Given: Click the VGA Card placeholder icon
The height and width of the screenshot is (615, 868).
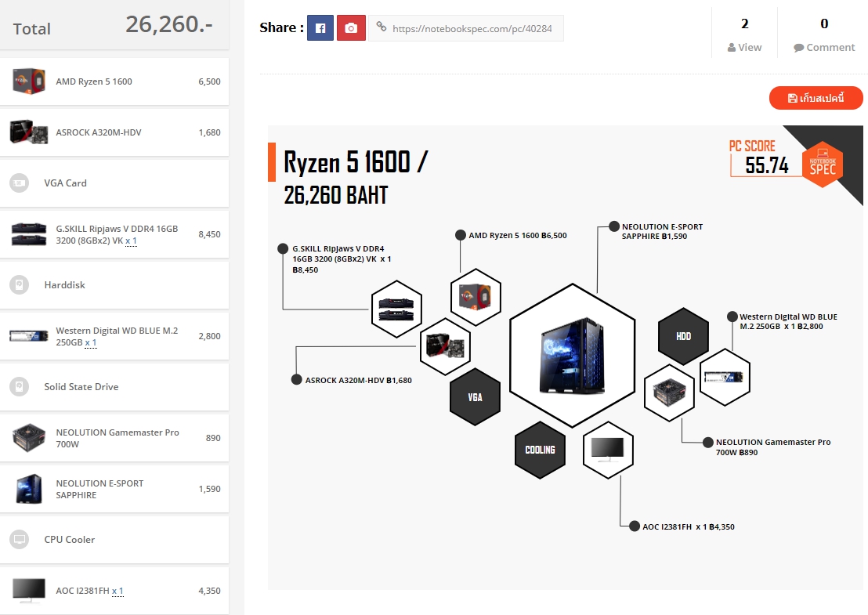Looking at the screenshot, I should pos(20,183).
